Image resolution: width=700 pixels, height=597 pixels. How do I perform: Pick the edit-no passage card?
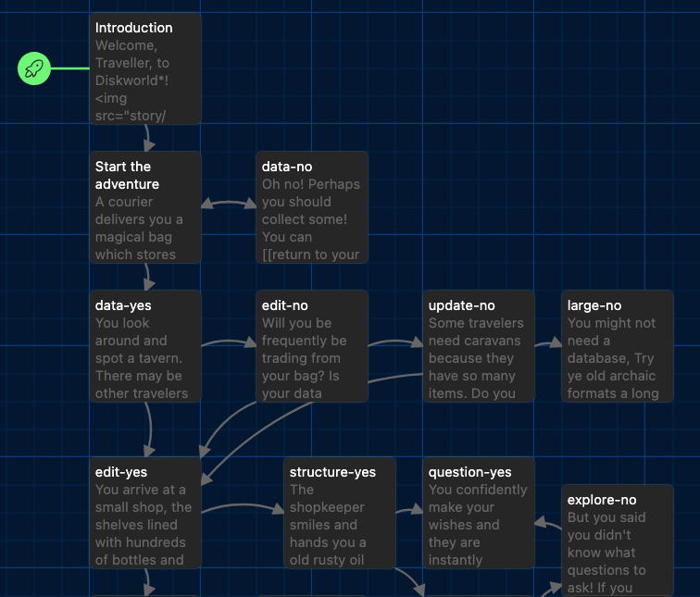[312, 346]
